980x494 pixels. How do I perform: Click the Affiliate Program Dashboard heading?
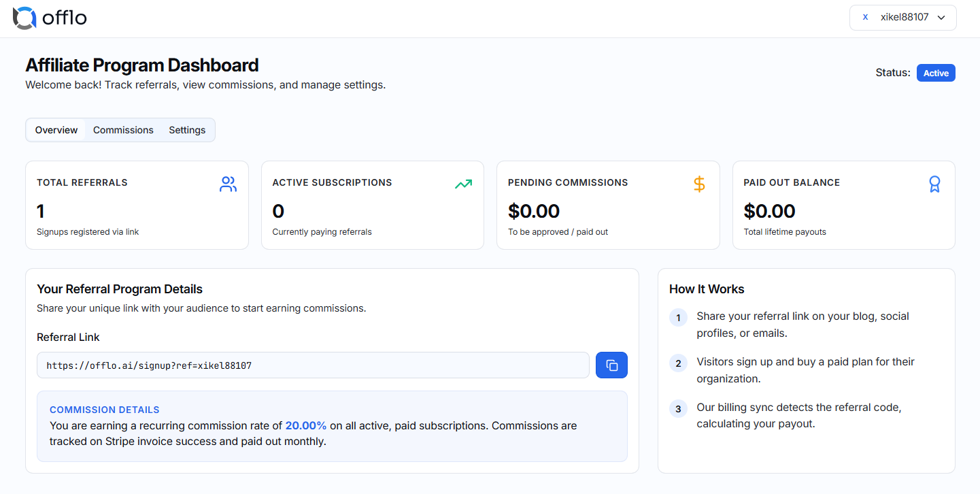tap(142, 65)
